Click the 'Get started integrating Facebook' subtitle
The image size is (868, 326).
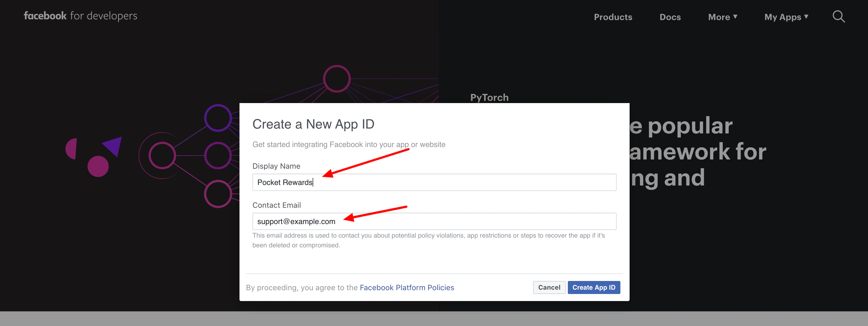[x=349, y=145]
